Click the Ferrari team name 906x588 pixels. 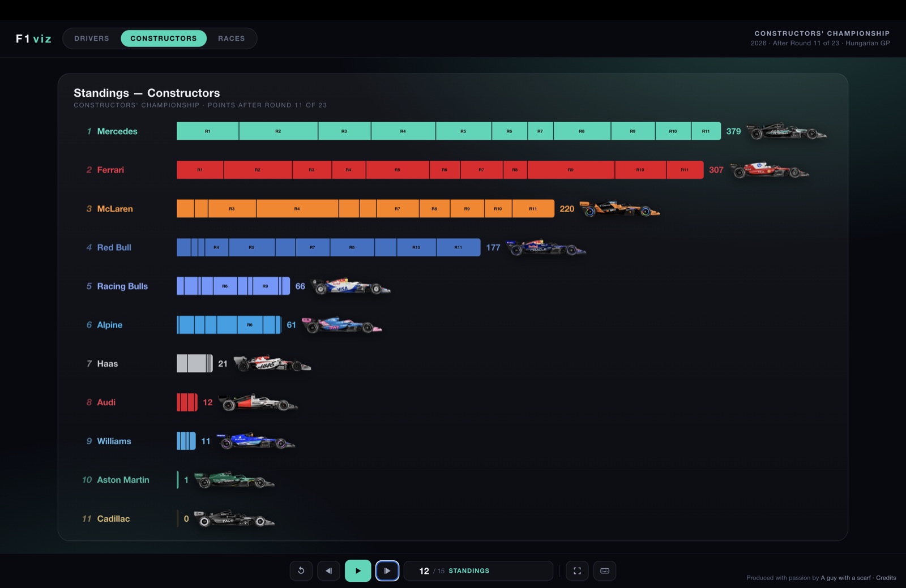tap(110, 170)
